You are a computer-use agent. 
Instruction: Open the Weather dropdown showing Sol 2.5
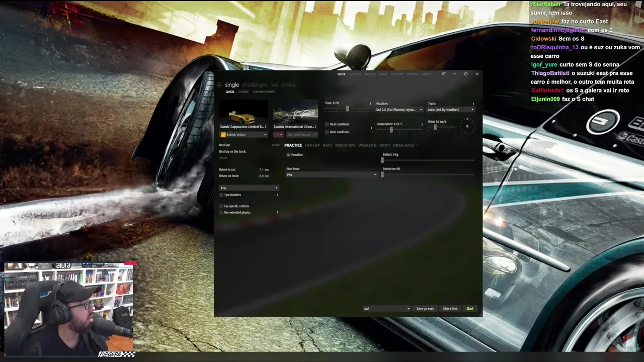tap(399, 110)
